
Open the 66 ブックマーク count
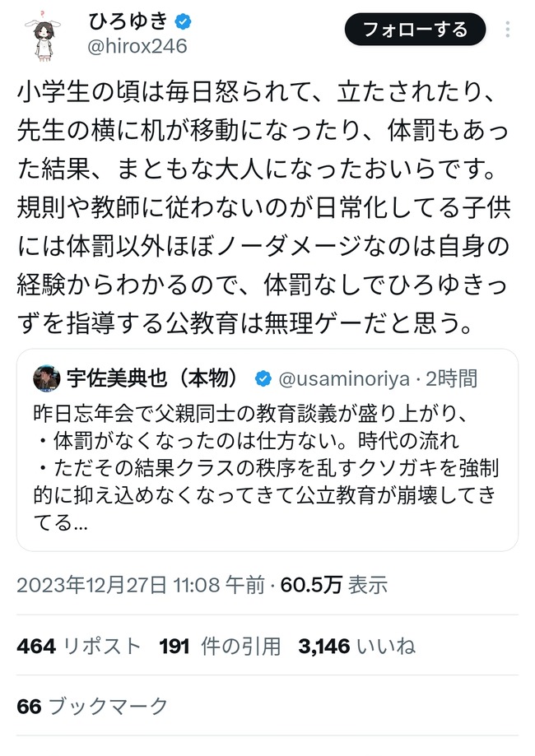coord(92,706)
